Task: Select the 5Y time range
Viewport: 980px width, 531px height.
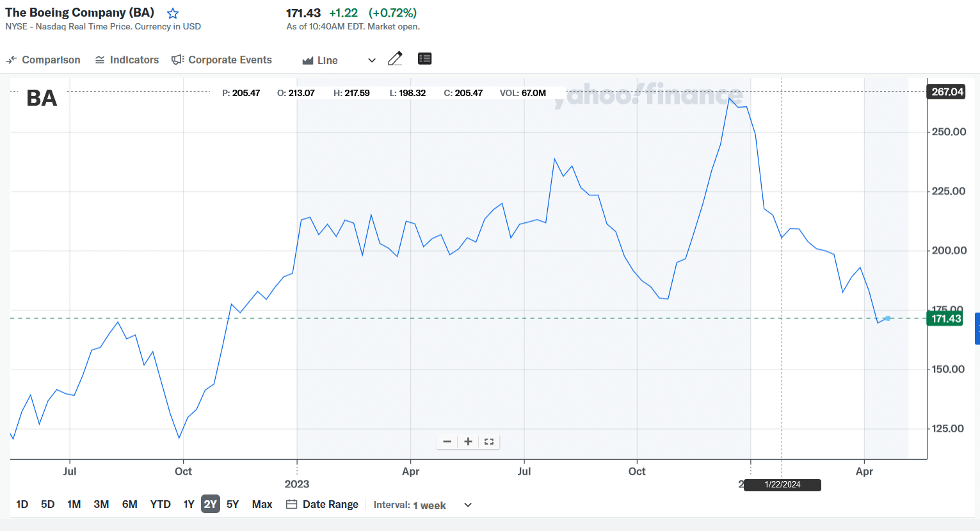Action: (233, 504)
